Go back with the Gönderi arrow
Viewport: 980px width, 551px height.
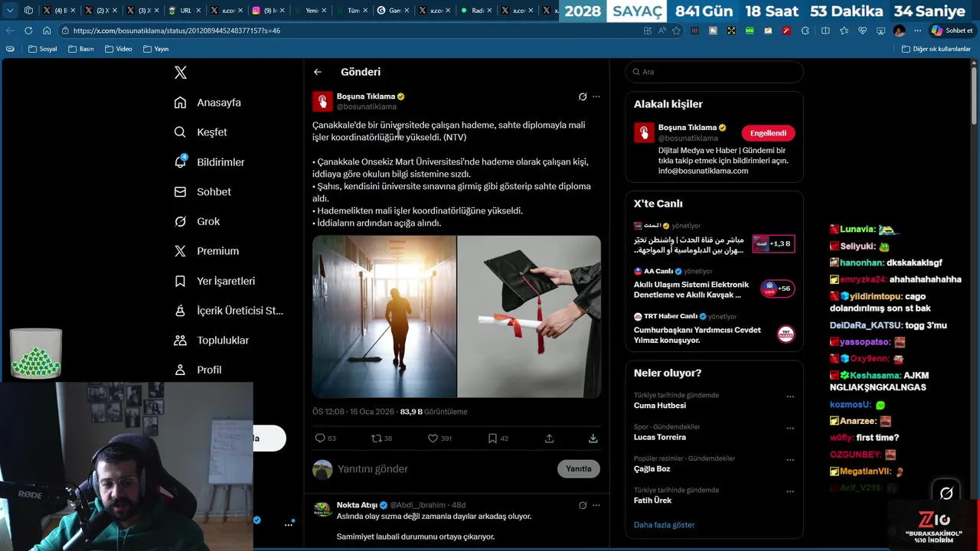click(x=318, y=72)
